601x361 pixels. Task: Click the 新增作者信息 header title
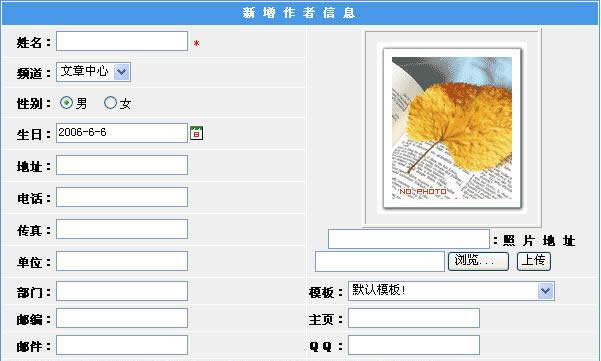point(299,13)
